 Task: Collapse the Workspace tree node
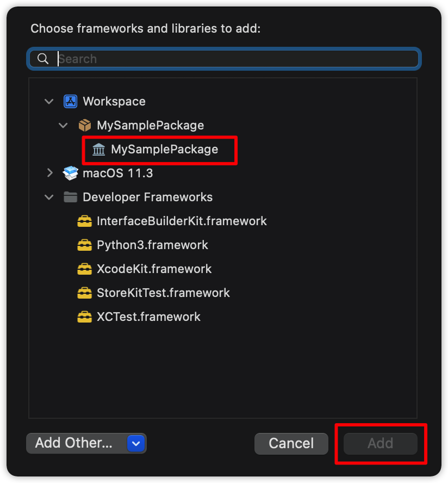pos(49,101)
